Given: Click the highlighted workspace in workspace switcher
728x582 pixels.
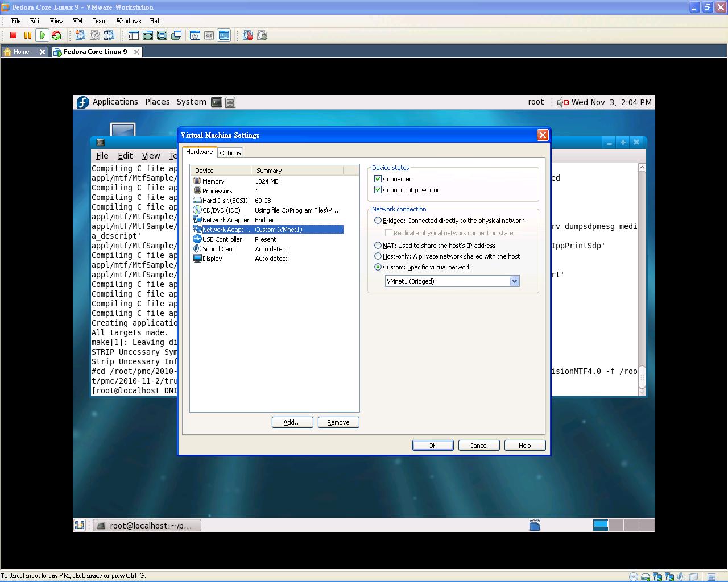Looking at the screenshot, I should pyautogui.click(x=601, y=525).
